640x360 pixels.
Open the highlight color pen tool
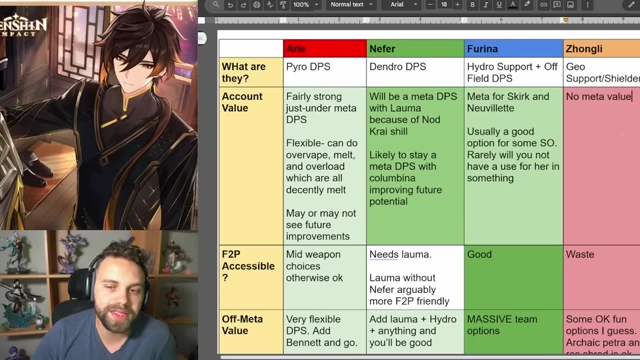527,4
